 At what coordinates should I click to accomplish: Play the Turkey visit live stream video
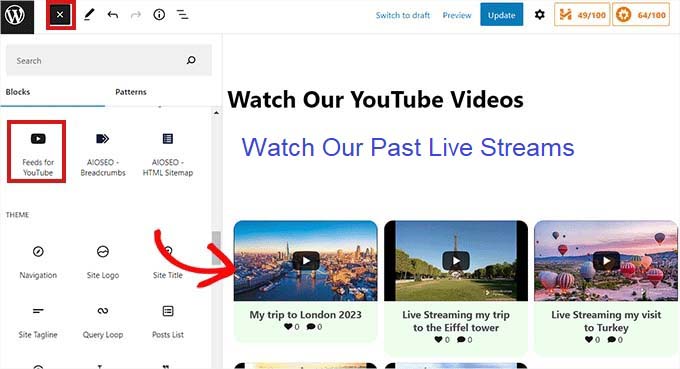[606, 261]
